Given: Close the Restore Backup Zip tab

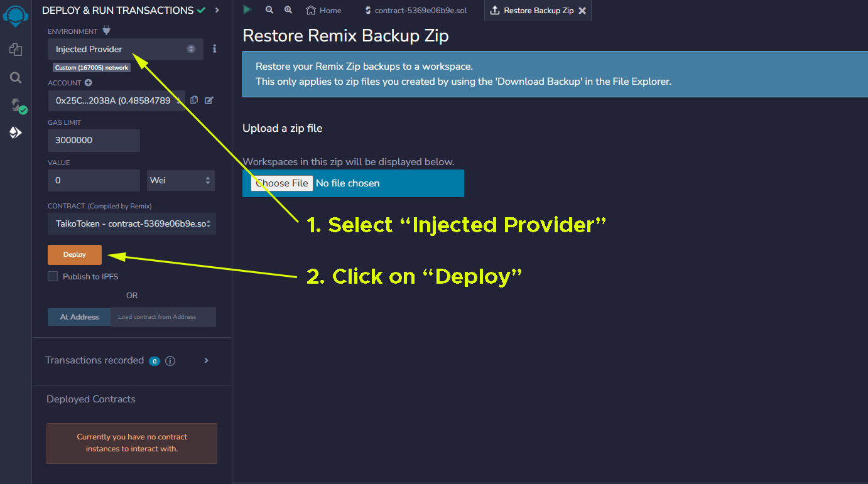Looking at the screenshot, I should pos(582,11).
